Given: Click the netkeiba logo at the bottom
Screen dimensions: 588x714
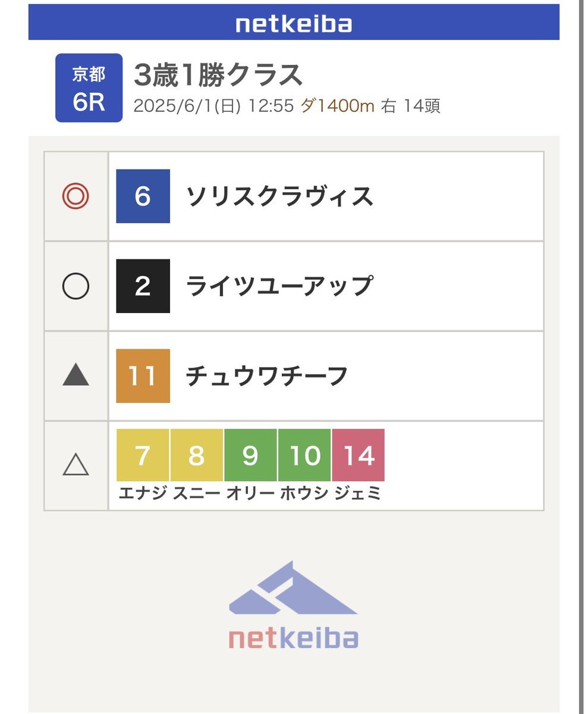Looking at the screenshot, I should click(293, 605).
